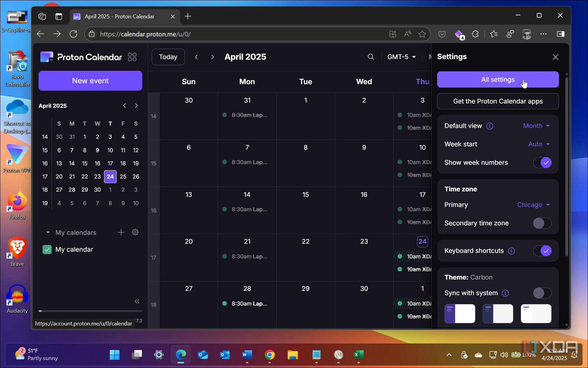Open File Explorer from the taskbar
This screenshot has width=588, height=368.
[x=293, y=355]
